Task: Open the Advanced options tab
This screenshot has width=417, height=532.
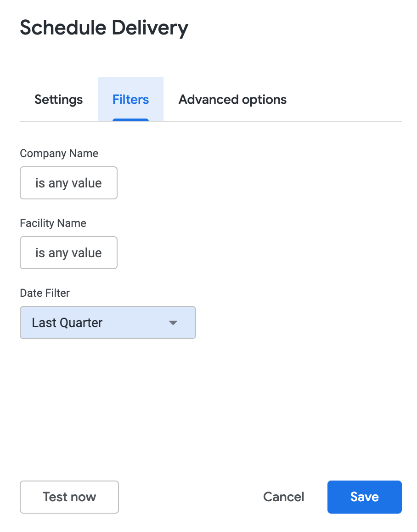Action: pyautogui.click(x=232, y=100)
